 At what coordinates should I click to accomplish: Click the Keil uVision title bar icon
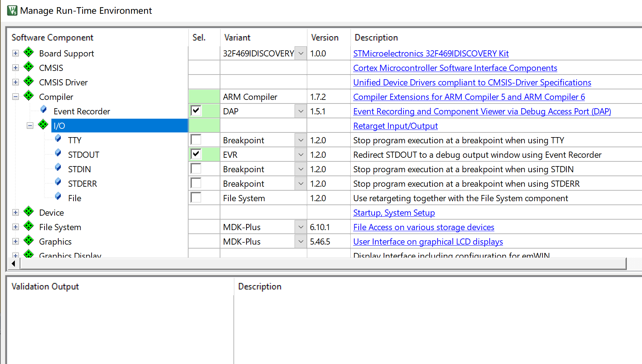click(12, 10)
